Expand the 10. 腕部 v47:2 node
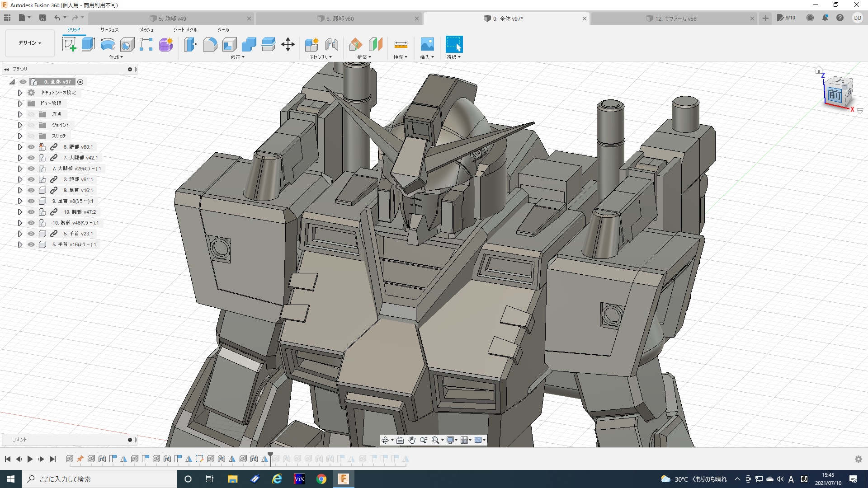 (x=20, y=212)
